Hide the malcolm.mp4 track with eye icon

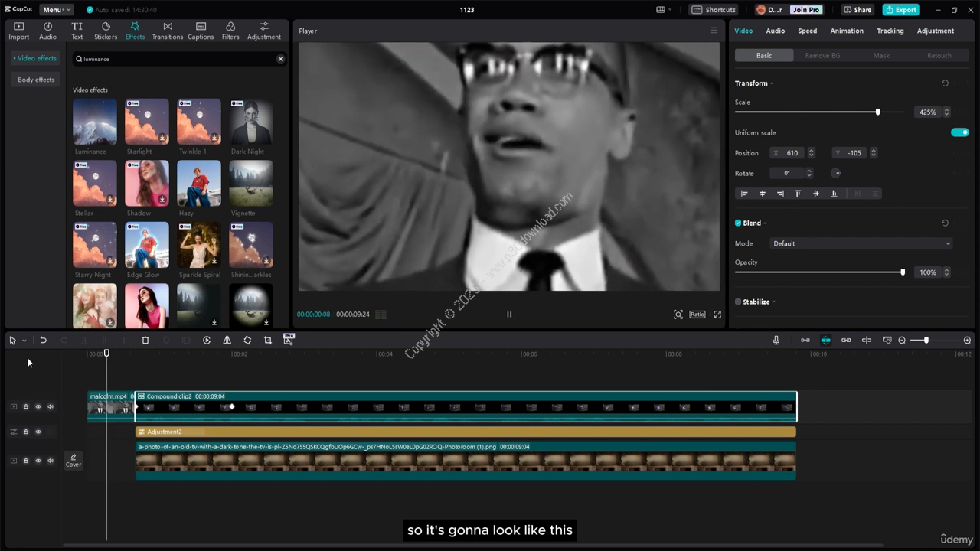click(x=38, y=407)
